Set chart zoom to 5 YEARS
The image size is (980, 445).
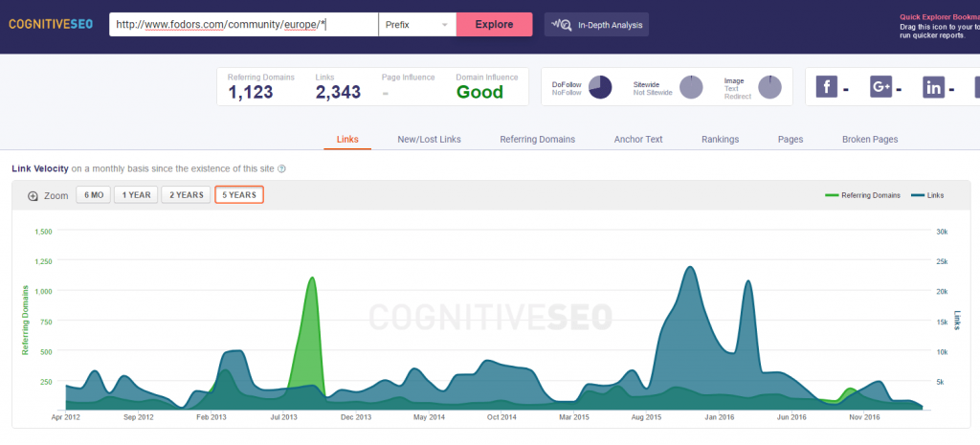(x=238, y=195)
